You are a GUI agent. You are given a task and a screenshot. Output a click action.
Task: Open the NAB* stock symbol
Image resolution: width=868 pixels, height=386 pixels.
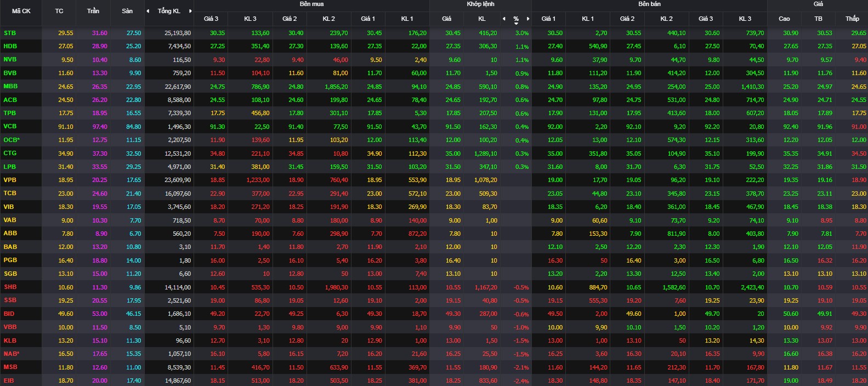12,354
